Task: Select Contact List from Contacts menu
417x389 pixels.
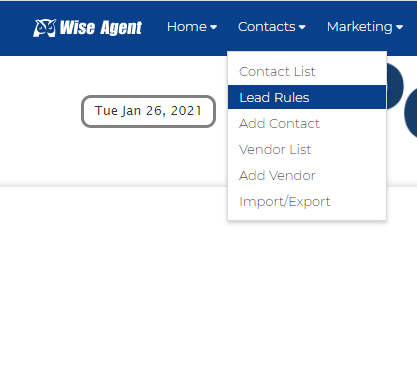Action: point(307,72)
